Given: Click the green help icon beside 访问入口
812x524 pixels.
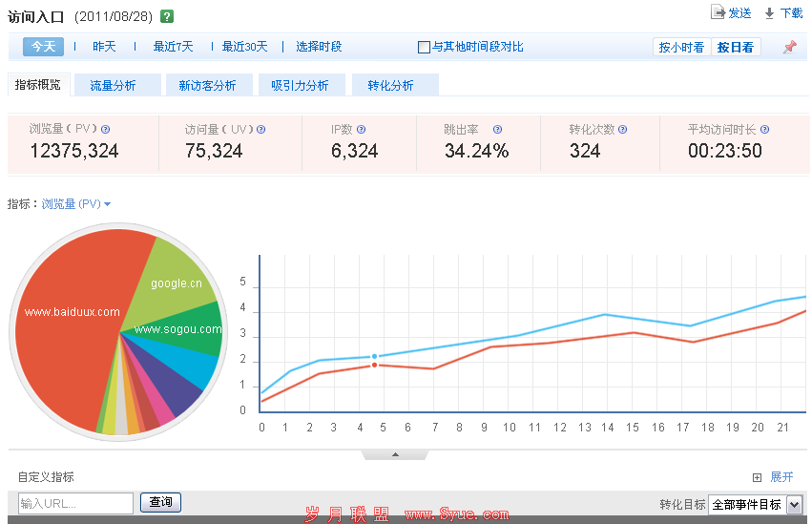Looking at the screenshot, I should pyautogui.click(x=166, y=16).
